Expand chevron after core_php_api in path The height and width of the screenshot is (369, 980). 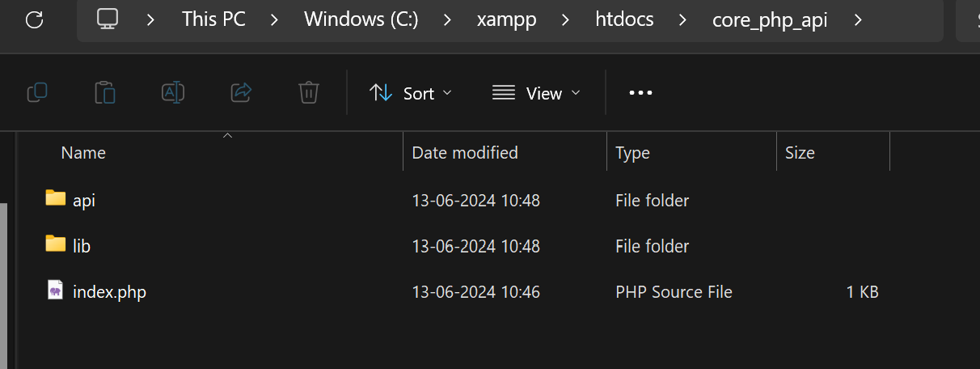pos(858,19)
